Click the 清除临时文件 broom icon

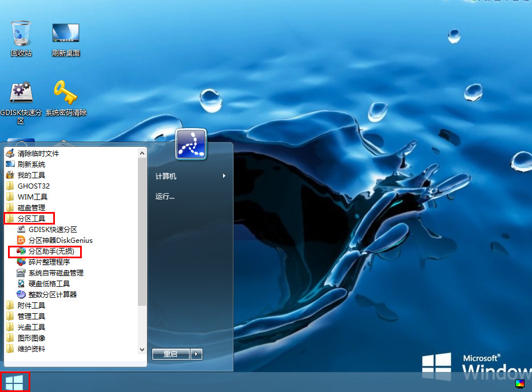(10, 153)
